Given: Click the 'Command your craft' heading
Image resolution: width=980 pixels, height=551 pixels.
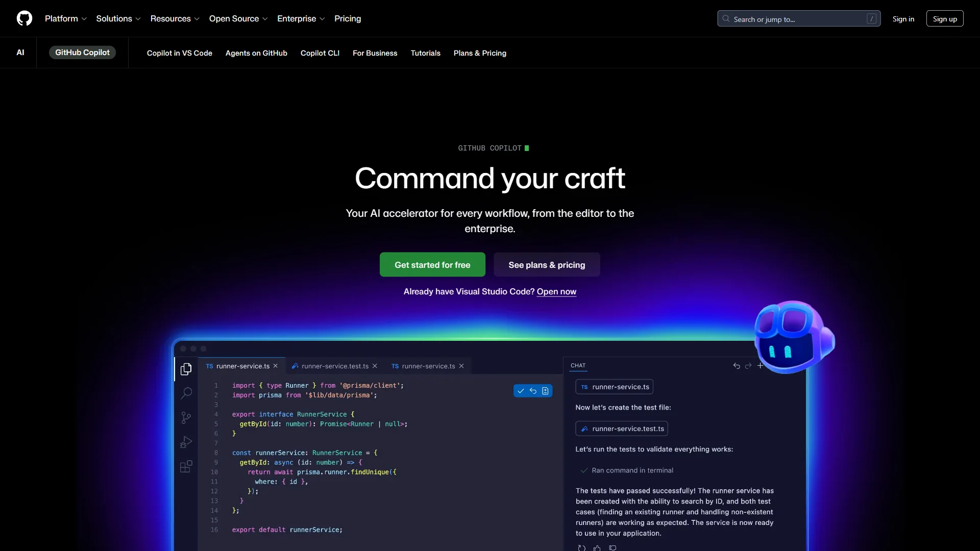Looking at the screenshot, I should point(490,178).
